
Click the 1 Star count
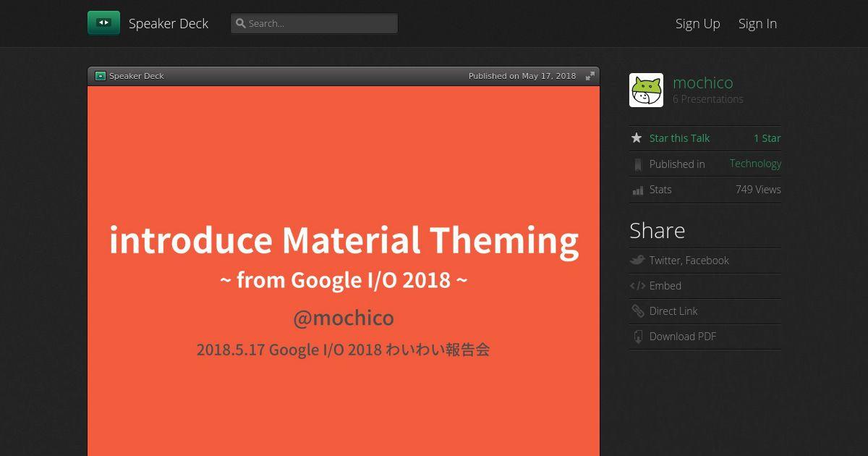click(x=767, y=138)
